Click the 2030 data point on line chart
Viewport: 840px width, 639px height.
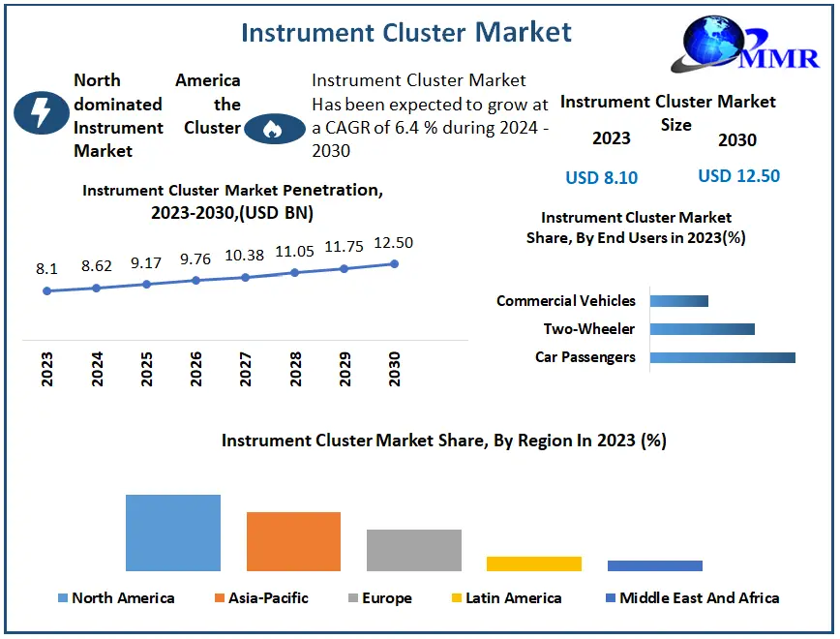(394, 263)
